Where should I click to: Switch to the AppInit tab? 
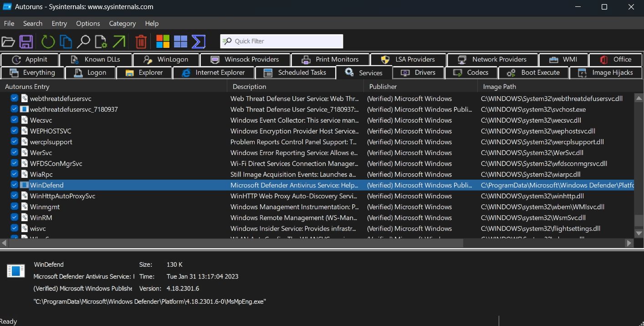coord(30,59)
